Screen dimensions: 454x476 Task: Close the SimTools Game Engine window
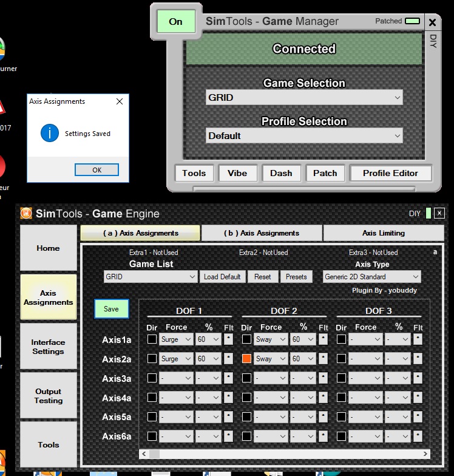tap(439, 213)
